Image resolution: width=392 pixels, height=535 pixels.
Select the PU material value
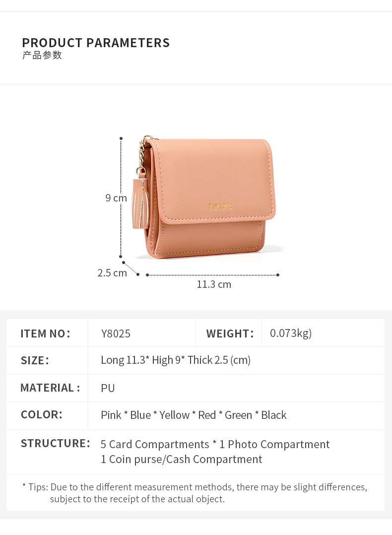[108, 388]
